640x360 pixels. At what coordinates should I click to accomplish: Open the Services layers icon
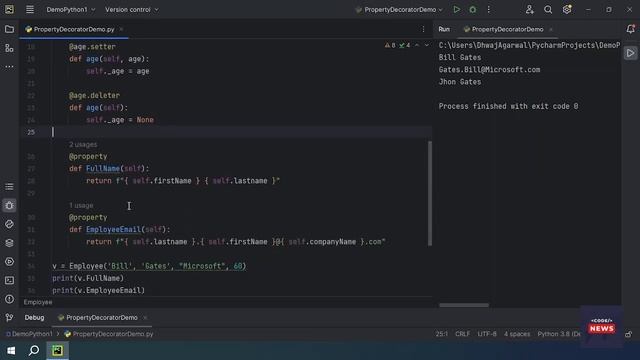coord(9,243)
